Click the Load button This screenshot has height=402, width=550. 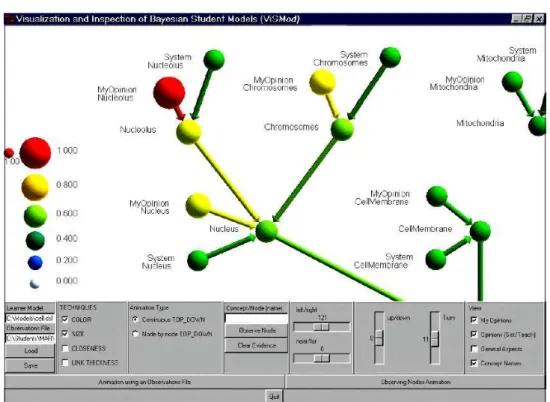point(31,351)
